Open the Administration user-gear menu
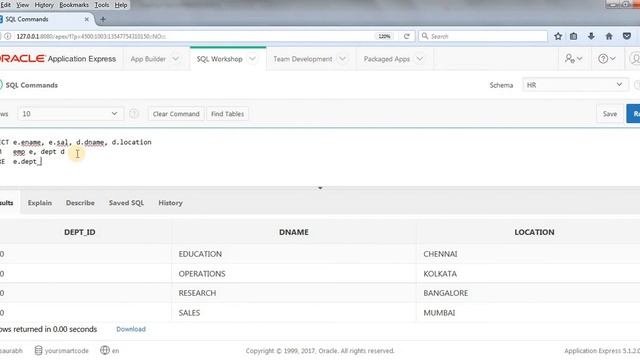The image size is (640, 360). 573,59
